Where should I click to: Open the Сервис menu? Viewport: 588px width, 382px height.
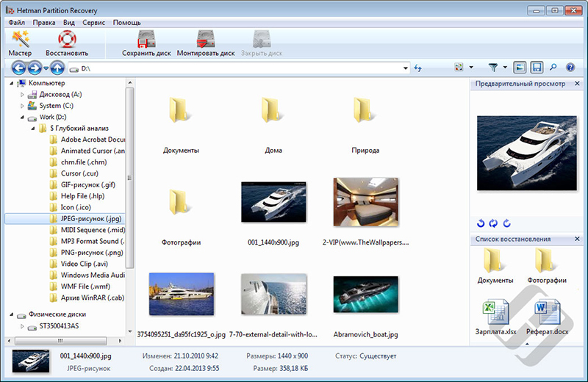tap(93, 23)
